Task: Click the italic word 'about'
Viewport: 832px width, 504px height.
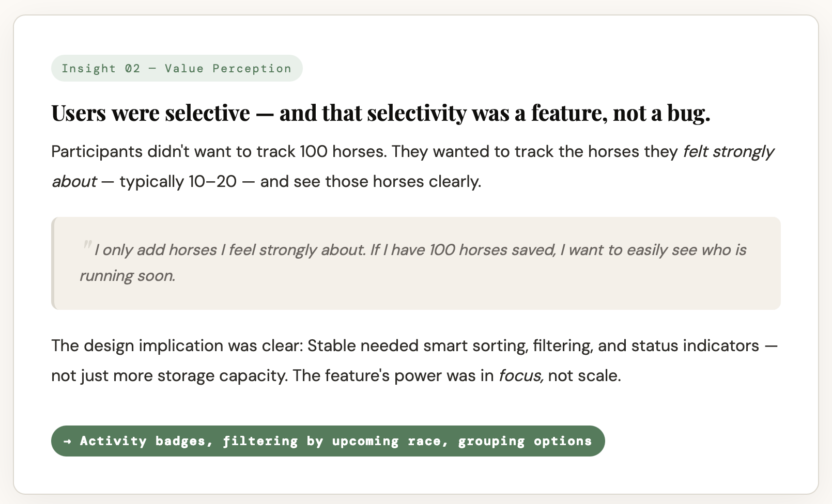Action: point(74,181)
